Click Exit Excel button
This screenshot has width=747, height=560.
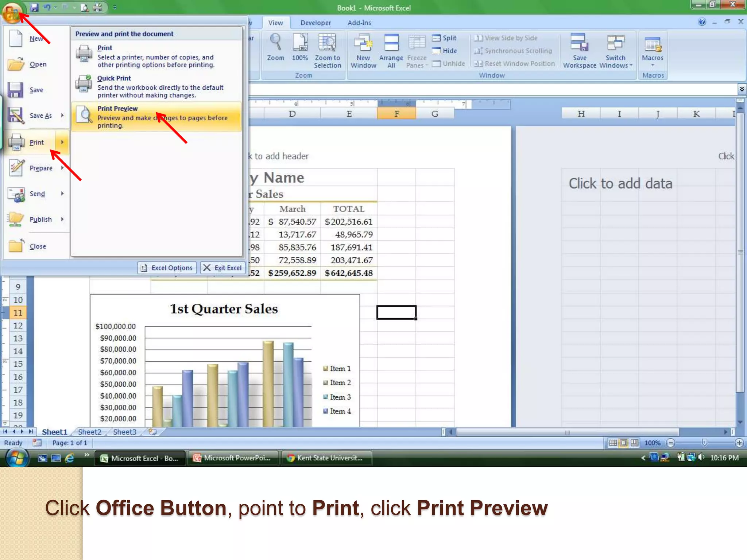[x=222, y=268]
